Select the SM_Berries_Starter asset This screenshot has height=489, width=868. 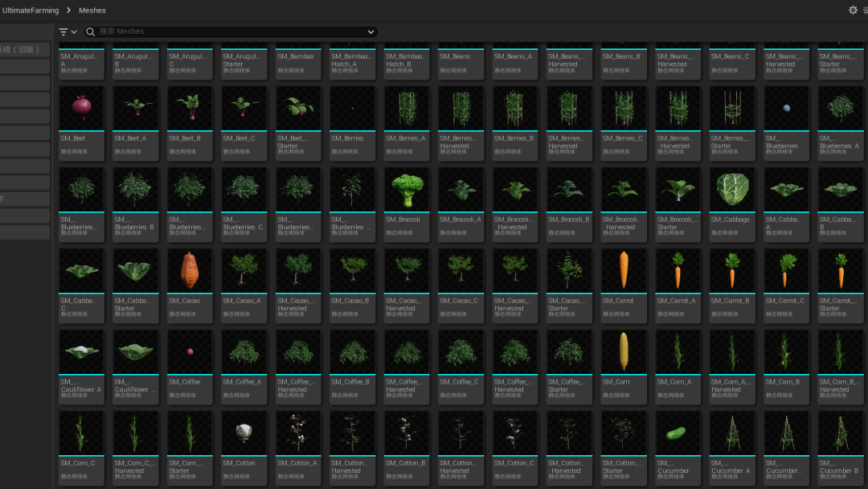click(732, 123)
